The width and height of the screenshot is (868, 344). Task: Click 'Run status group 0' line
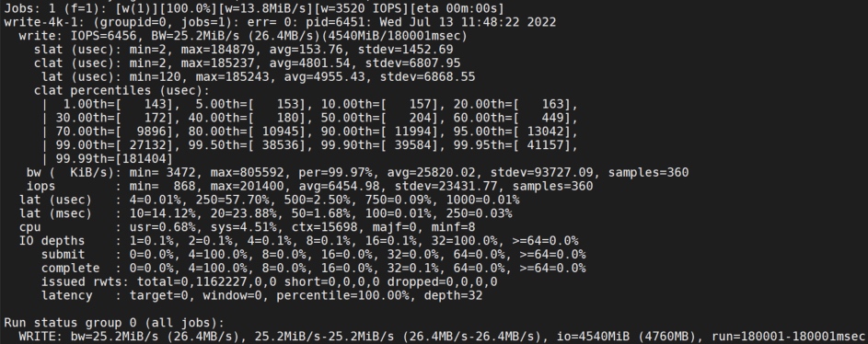(114, 323)
